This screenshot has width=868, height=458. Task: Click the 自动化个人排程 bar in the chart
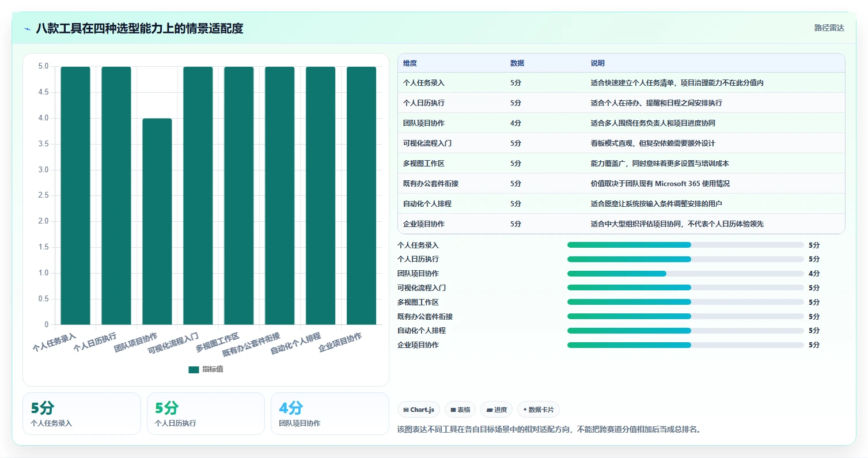(320, 196)
